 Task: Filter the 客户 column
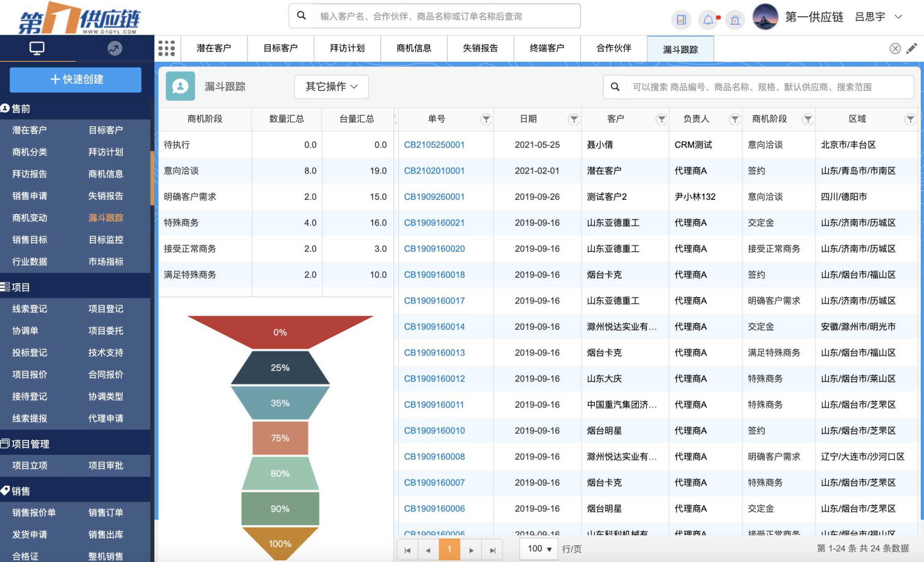[x=661, y=119]
